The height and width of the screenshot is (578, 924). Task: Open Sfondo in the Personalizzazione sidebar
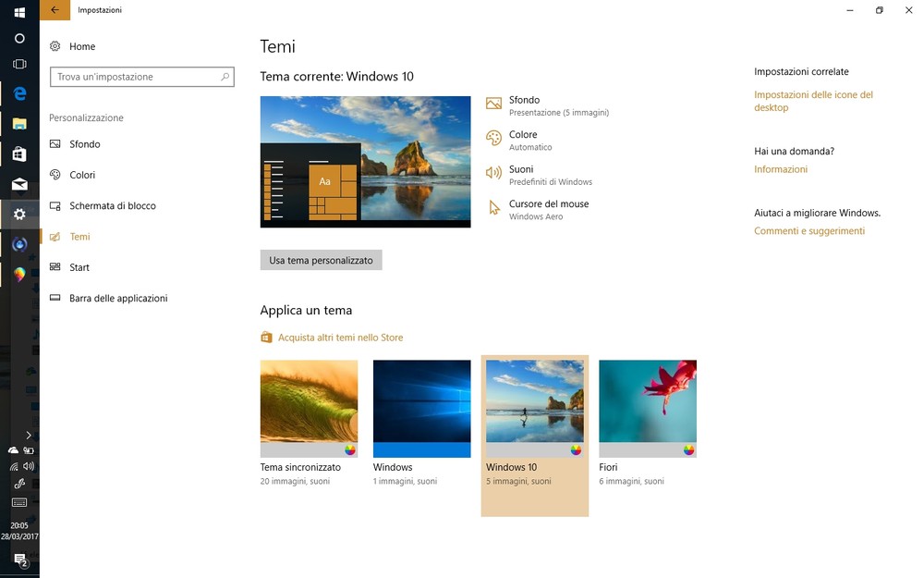pyautogui.click(x=84, y=144)
